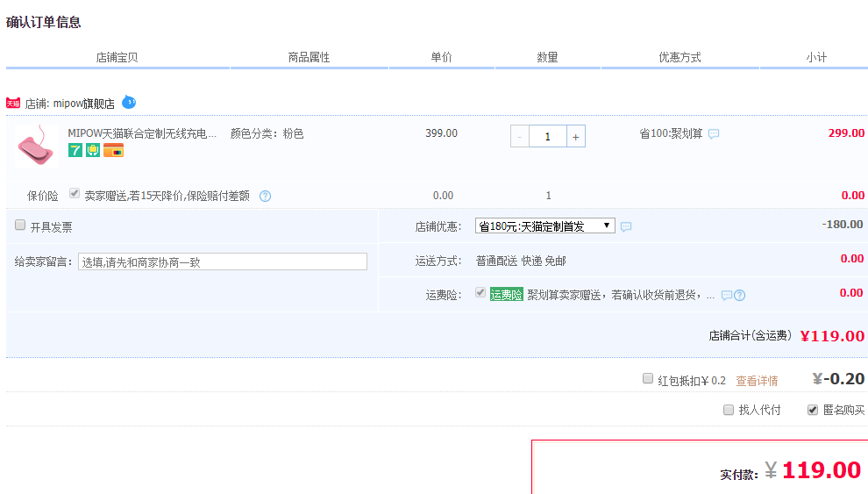Open the 查看详情 link
Viewport: 868px width, 494px height.
tap(757, 381)
